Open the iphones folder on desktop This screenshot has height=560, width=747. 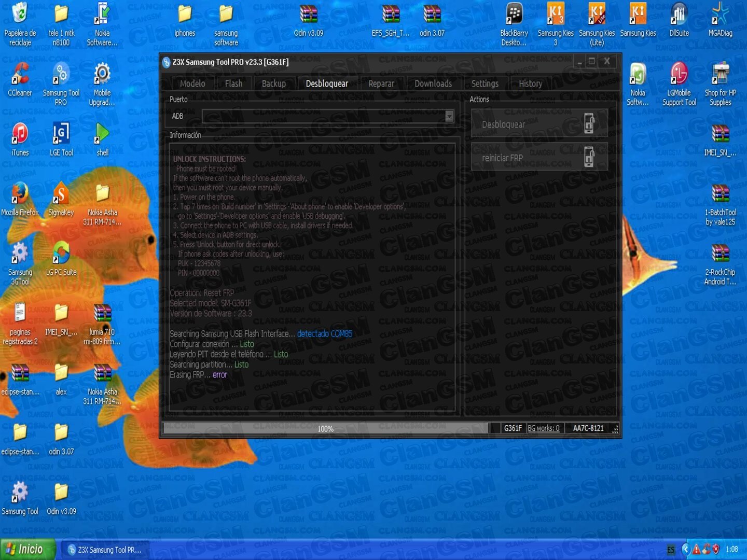[185, 21]
